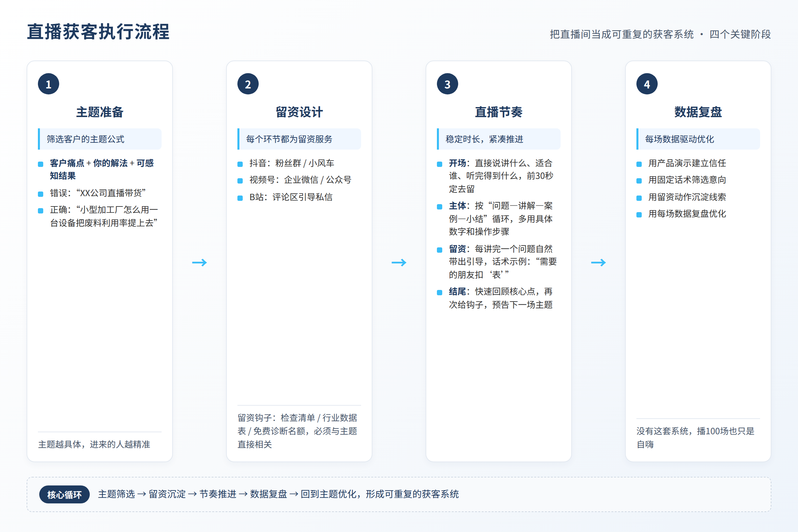The height and width of the screenshot is (532, 798).
Task: Click the 稳定时长，紧凑推进 highlight box
Action: (499, 139)
